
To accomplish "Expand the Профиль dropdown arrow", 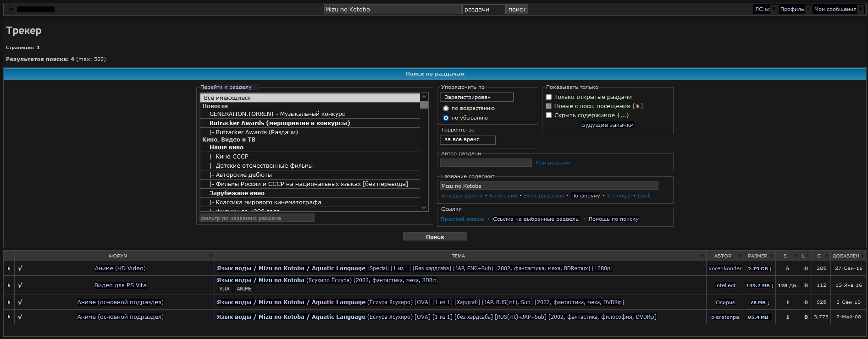I will pyautogui.click(x=808, y=9).
